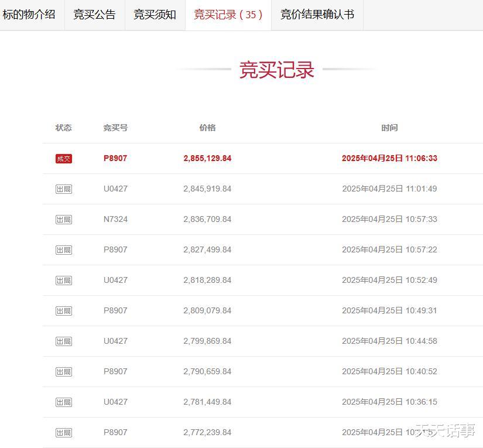The width and height of the screenshot is (483, 448).
Task: Click the time 2025年04月25日 10:57:22
Action: tap(389, 249)
